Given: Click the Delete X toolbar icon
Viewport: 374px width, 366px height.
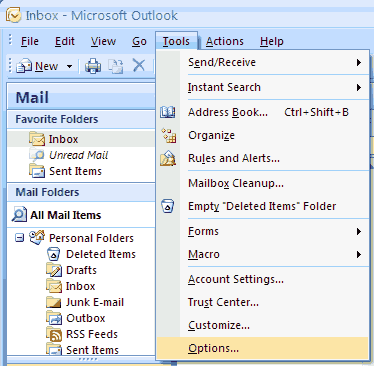Looking at the screenshot, I should [139, 65].
